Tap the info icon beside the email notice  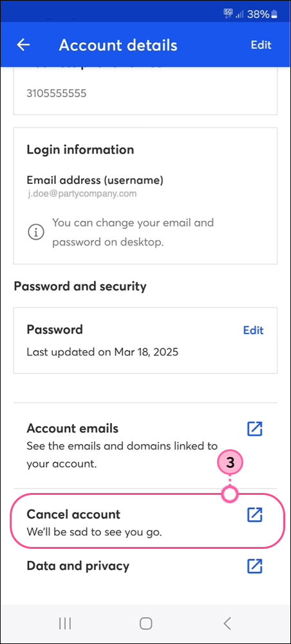[36, 233]
